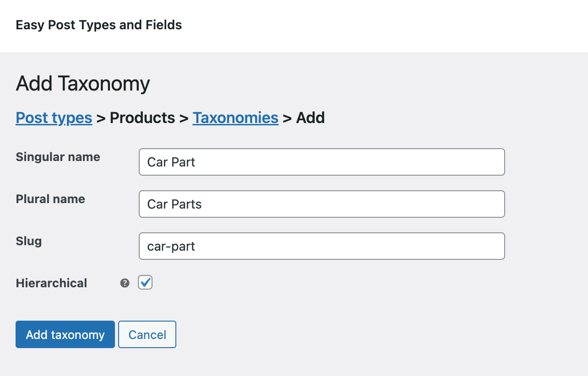The width and height of the screenshot is (588, 376).
Task: Navigate to Taxonomies via breadcrumb link
Action: [235, 118]
